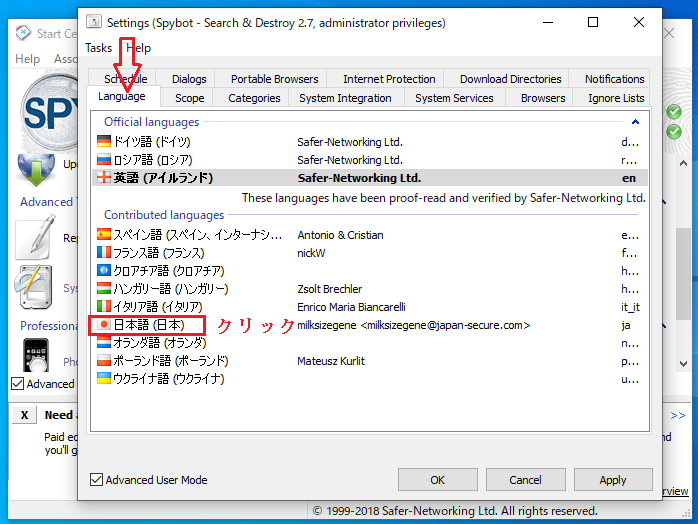This screenshot has width=698, height=524.
Task: Open the Tasks menu
Action: tap(98, 48)
